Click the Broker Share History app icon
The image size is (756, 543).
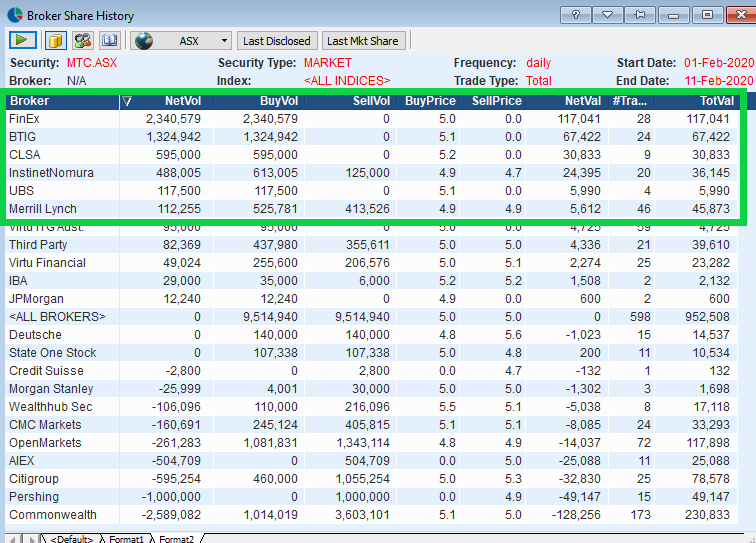coord(15,15)
